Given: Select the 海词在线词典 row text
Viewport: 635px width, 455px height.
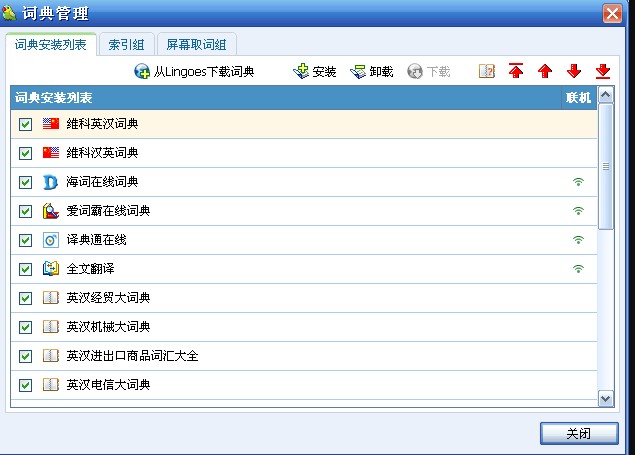Looking at the screenshot, I should coord(102,182).
